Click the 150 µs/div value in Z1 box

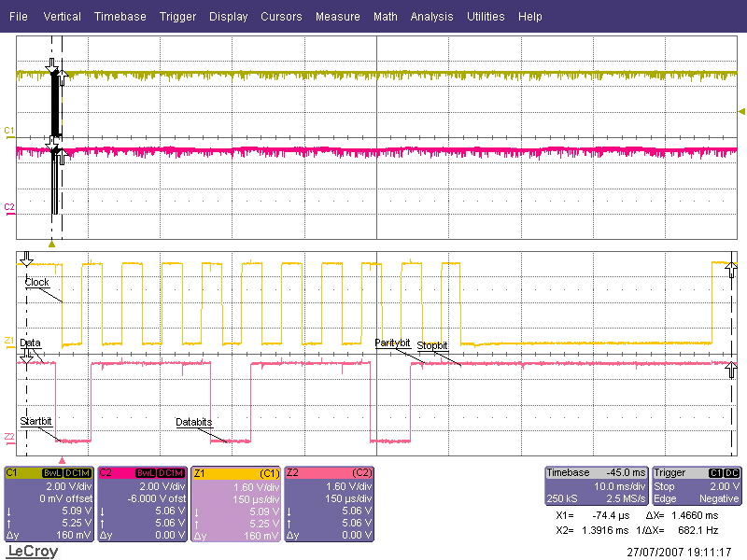click(256, 499)
